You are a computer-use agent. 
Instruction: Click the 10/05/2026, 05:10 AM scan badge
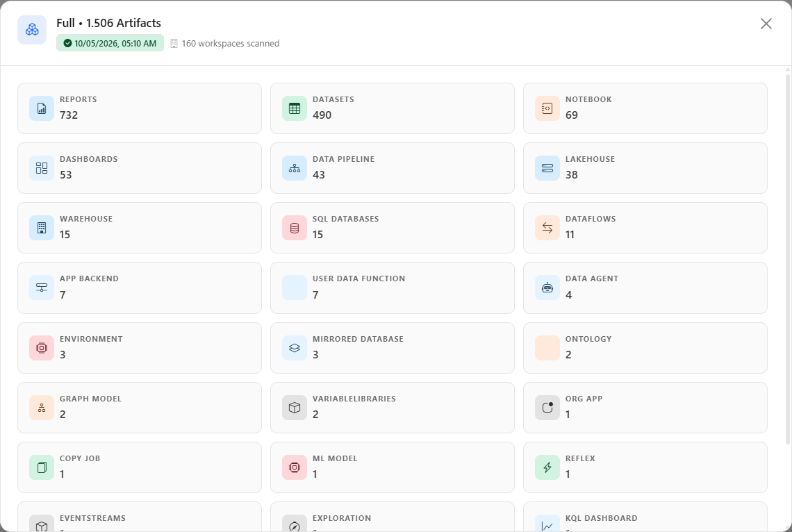(x=110, y=44)
